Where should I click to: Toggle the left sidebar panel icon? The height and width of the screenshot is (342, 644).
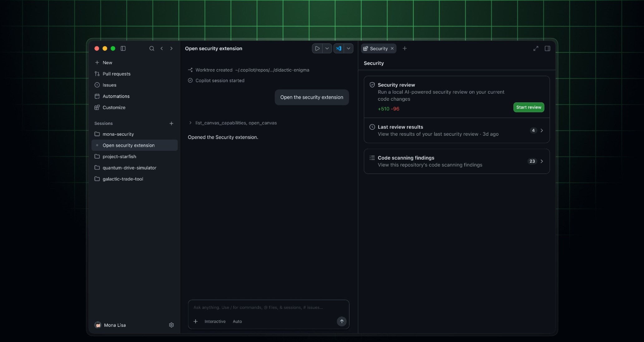coord(123,48)
